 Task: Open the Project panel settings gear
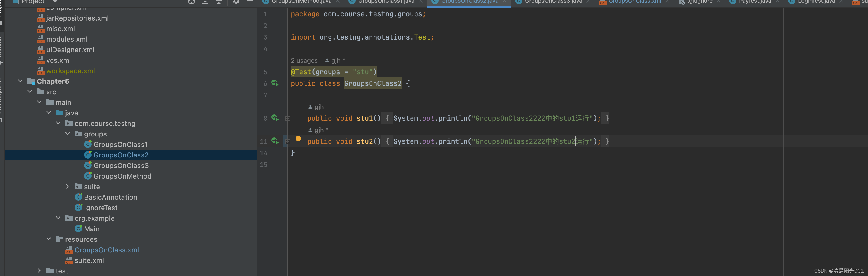(236, 2)
